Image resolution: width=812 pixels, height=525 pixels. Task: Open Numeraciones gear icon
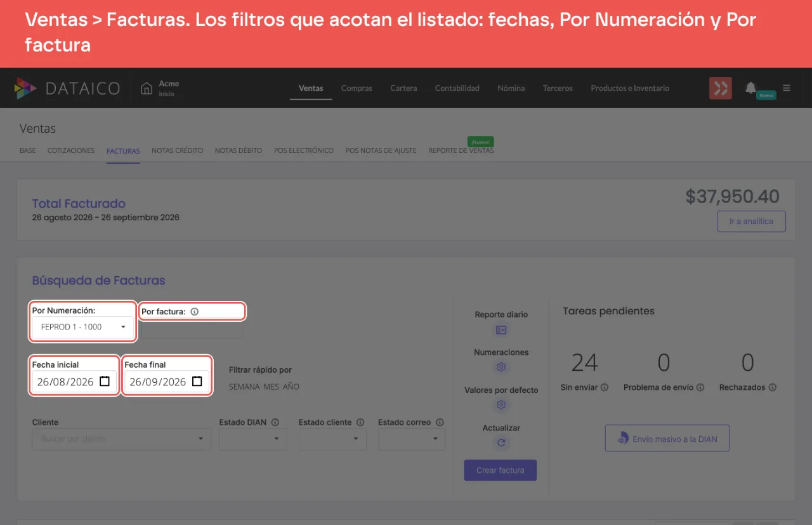(x=501, y=367)
